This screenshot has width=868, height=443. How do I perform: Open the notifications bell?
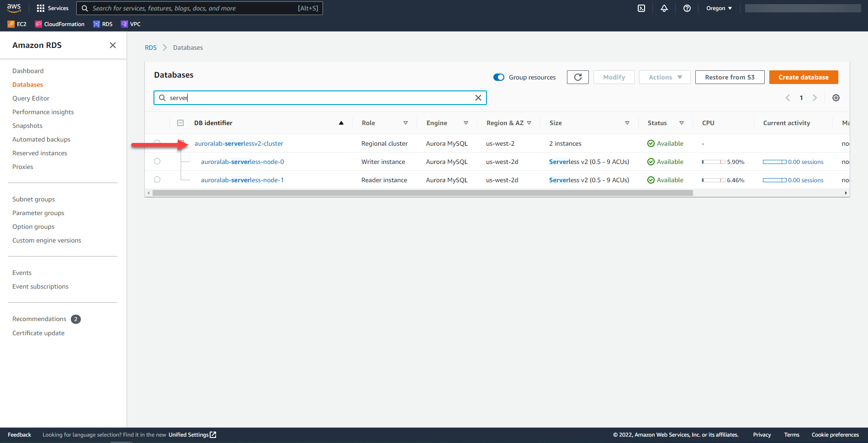click(x=664, y=8)
